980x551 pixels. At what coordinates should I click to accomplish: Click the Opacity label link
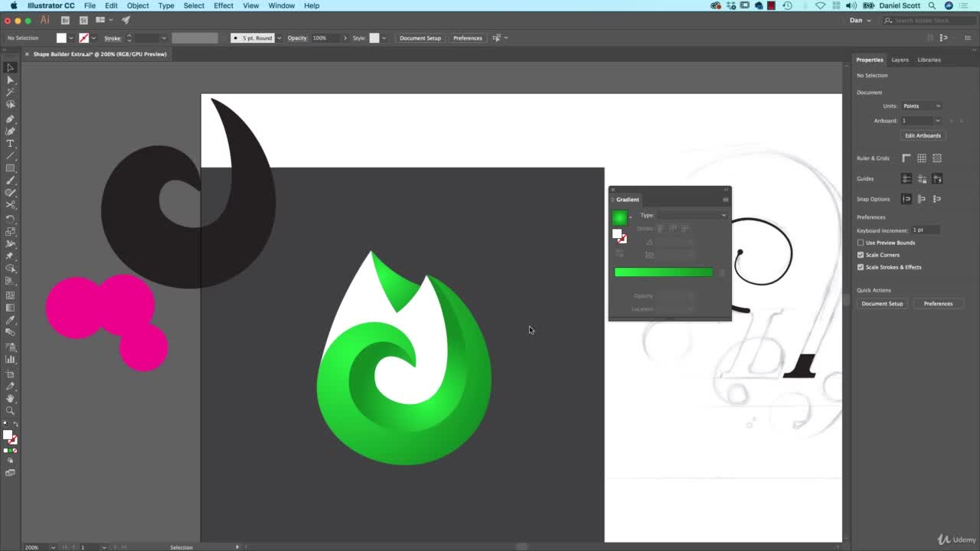(297, 38)
